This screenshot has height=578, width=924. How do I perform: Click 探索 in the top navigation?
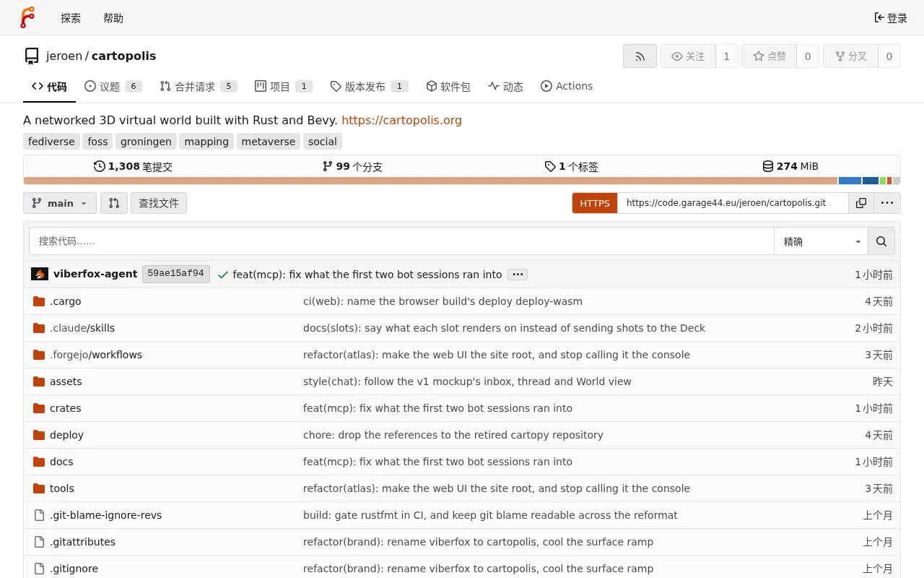71,18
